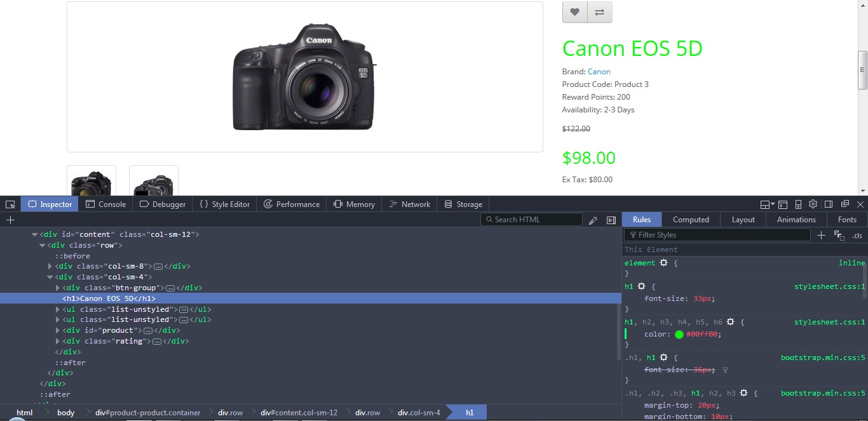Toggle the .cls classes panel
Screen dimensions: 868x421
pos(858,236)
